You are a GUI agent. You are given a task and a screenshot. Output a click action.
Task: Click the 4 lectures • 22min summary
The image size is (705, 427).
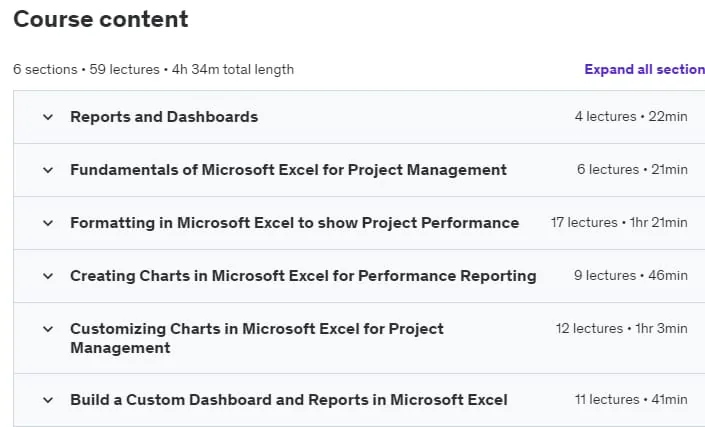(631, 117)
